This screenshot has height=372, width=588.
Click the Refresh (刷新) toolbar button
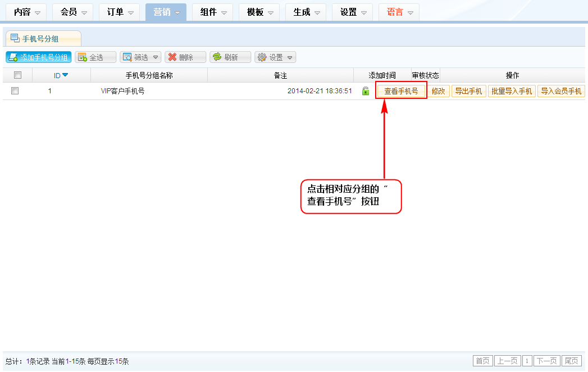coord(230,57)
